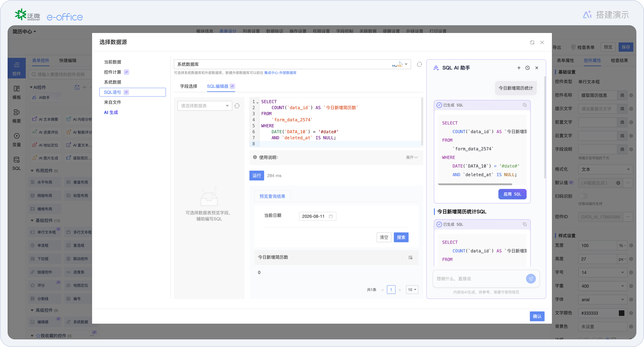This screenshot has width=644, height=347.
Task: Click the AI badge next to 控件计算
Action: click(126, 72)
